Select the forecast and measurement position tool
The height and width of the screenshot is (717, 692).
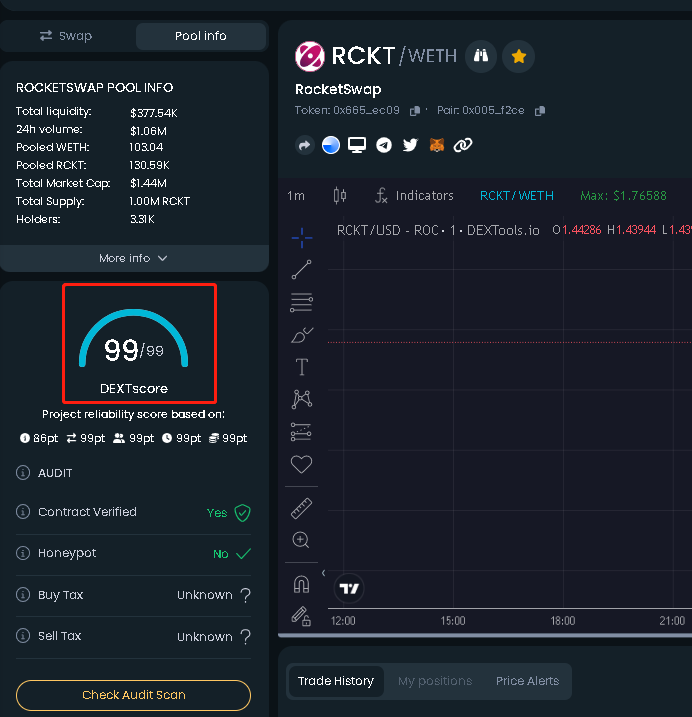tap(301, 432)
